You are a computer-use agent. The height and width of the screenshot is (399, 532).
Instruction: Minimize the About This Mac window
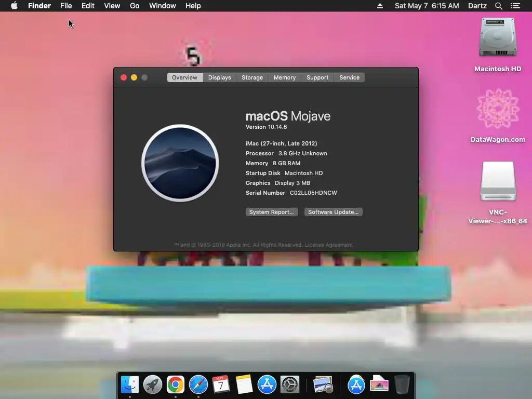tap(134, 77)
